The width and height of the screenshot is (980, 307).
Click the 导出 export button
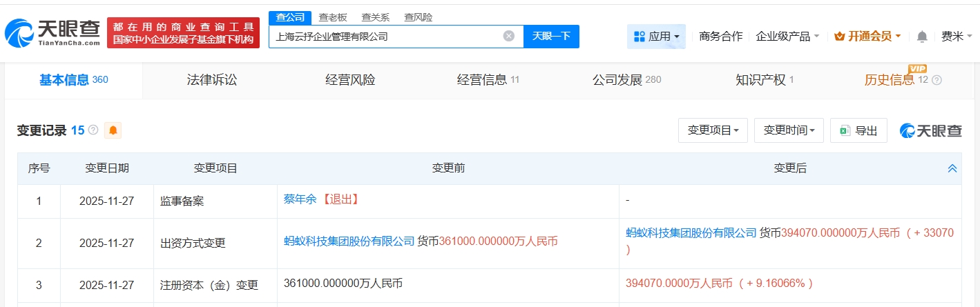(x=858, y=130)
